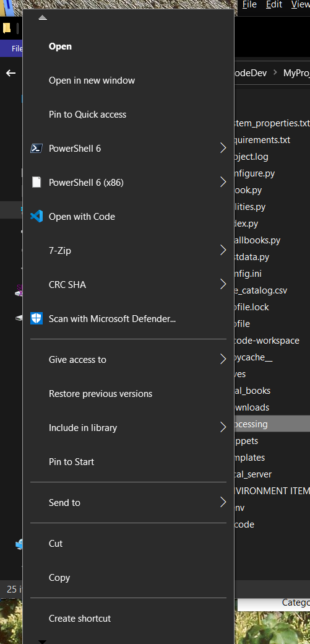Select the downloads folder
The height and width of the screenshot is (644, 310).
tap(252, 407)
